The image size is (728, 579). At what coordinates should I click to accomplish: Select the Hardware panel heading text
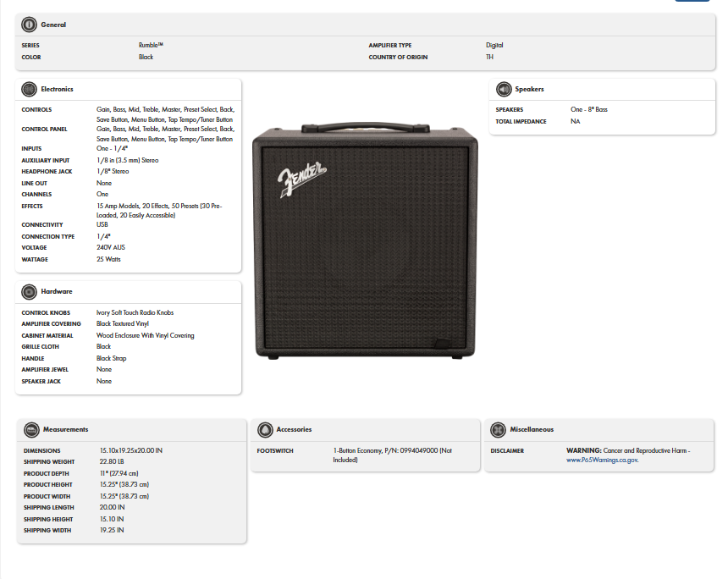(x=56, y=291)
